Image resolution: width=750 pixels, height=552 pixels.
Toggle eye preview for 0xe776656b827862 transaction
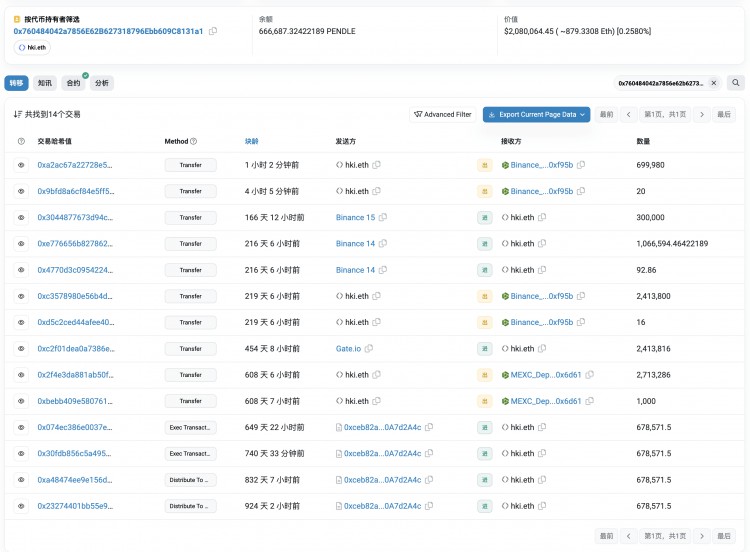[x=21, y=243]
